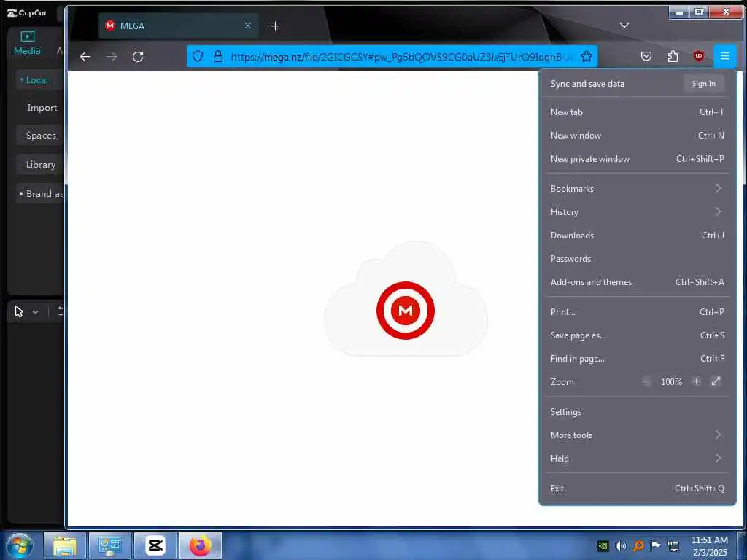The width and height of the screenshot is (747, 560).
Task: Reload the MEGA page
Action: tap(138, 57)
